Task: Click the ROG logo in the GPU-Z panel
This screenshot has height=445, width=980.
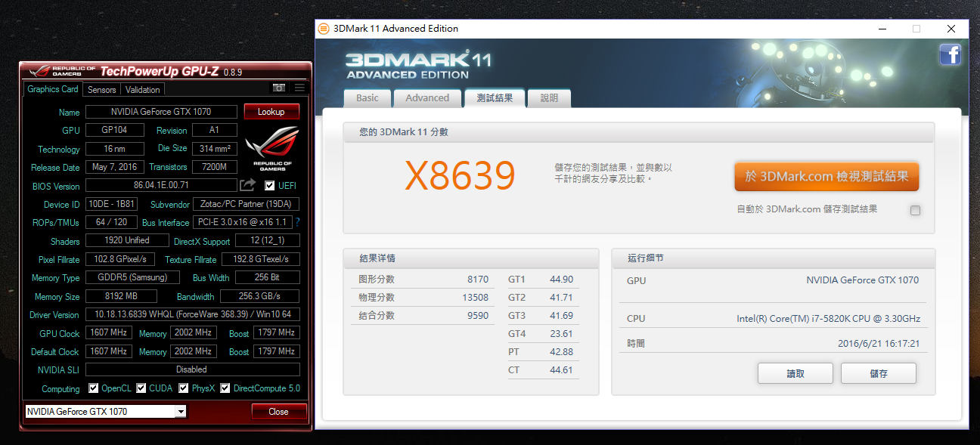Action: tap(272, 147)
